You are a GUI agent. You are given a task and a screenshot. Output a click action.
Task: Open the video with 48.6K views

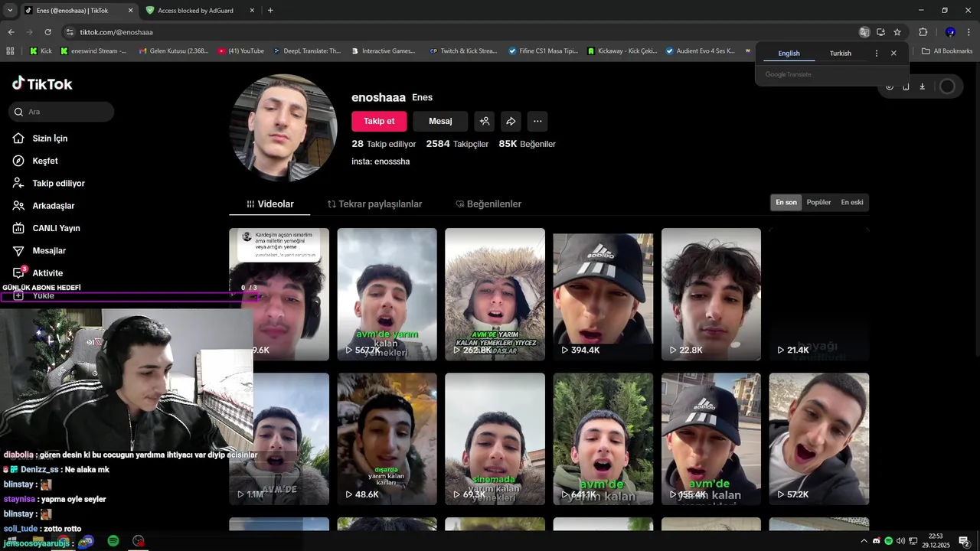point(387,439)
